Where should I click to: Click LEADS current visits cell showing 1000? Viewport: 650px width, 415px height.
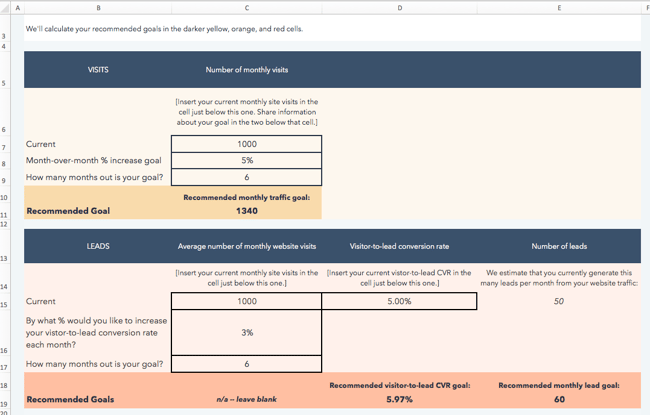click(x=247, y=301)
